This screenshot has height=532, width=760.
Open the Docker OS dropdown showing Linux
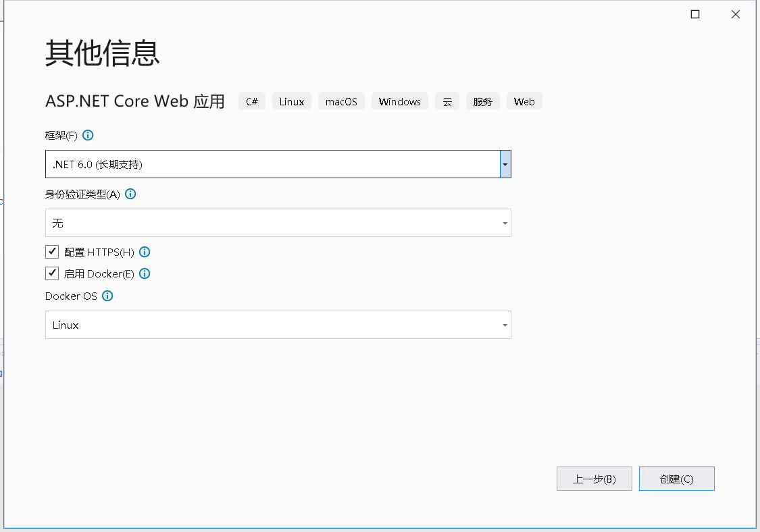click(278, 325)
